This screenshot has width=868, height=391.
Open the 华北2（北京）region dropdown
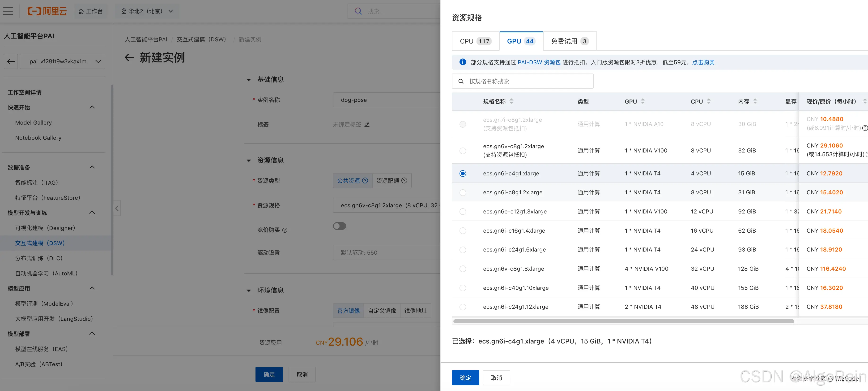coord(147,11)
